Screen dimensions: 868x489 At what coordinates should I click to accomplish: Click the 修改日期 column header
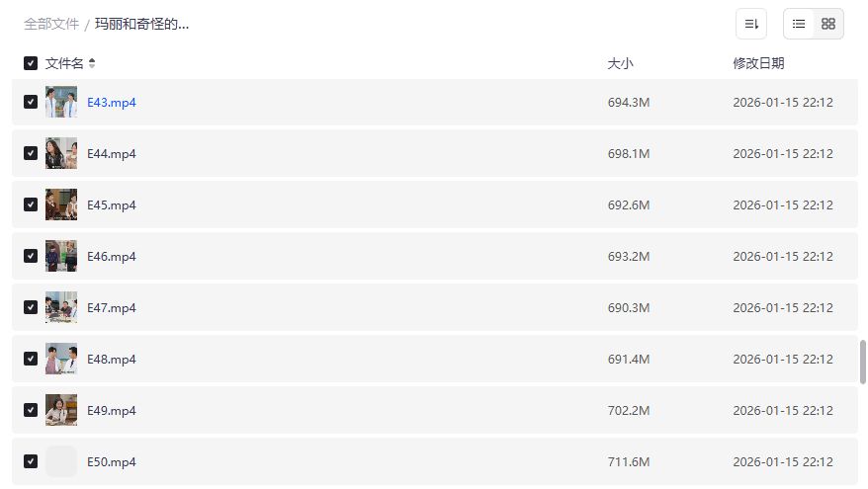click(758, 63)
